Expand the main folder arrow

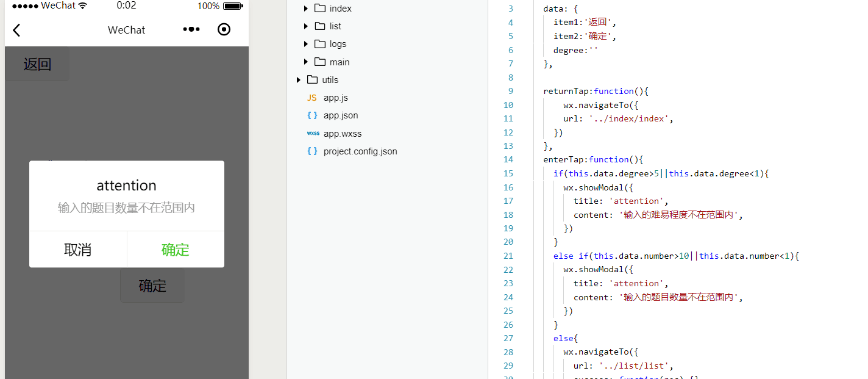pos(306,62)
